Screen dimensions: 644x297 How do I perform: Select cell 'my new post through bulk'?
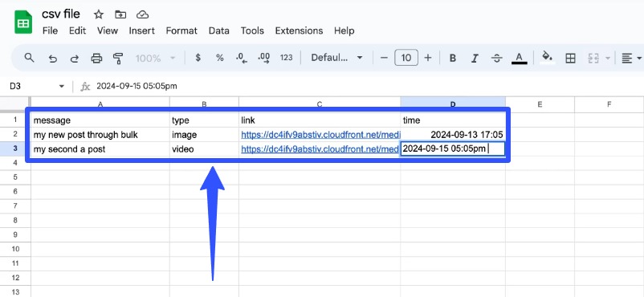coord(100,135)
